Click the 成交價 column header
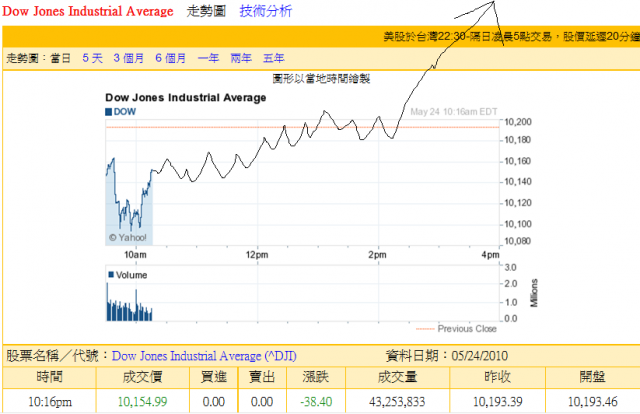640x414 pixels. (x=142, y=376)
